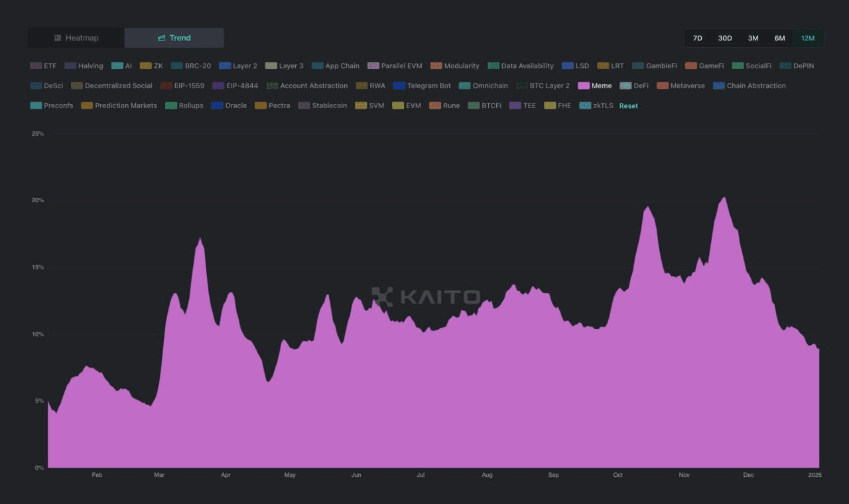Toggle the Omnichain legend entry

(484, 86)
